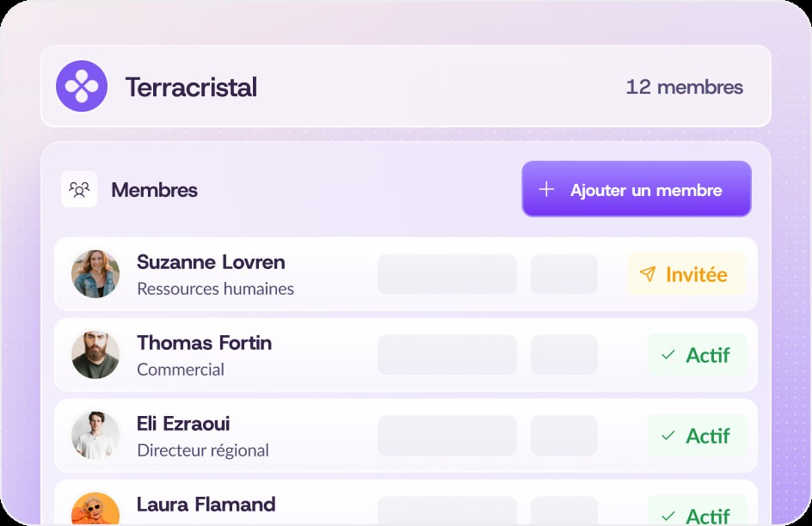This screenshot has width=812, height=526.
Task: Toggle Eli Ezraoui's Actif status
Action: [698, 436]
